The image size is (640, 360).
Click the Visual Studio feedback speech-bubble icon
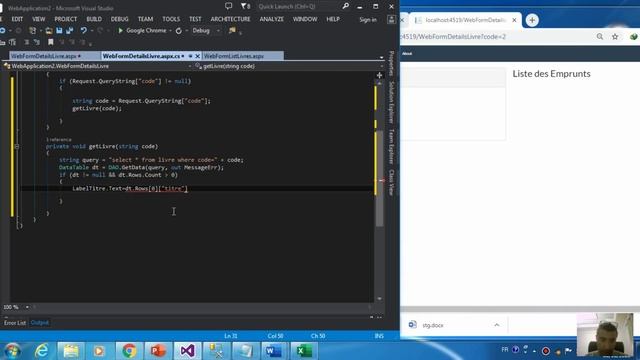[229, 6]
